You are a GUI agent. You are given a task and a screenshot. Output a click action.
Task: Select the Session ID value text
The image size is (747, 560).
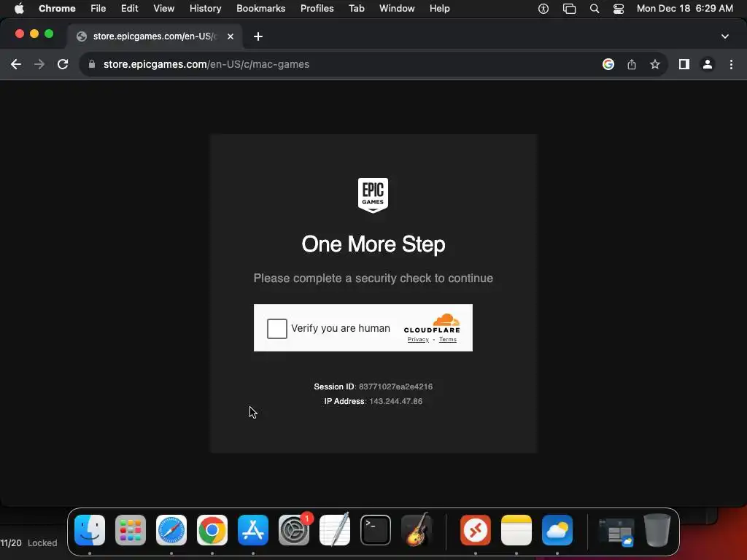pos(395,386)
